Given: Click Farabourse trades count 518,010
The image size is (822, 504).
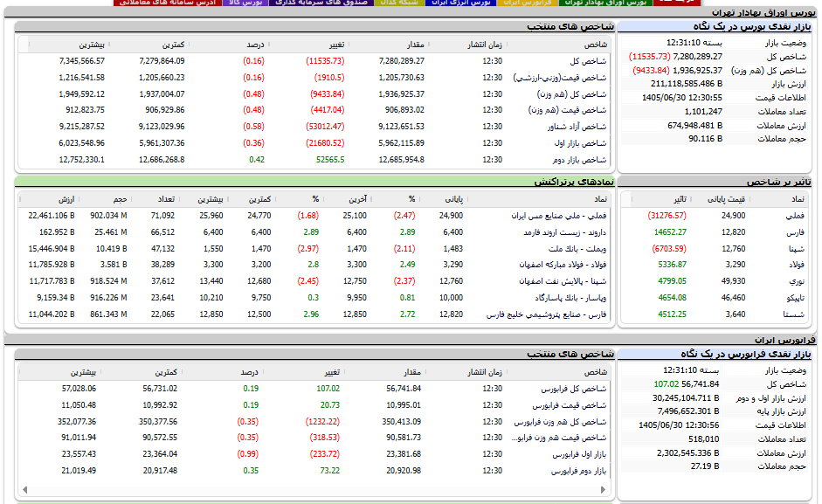Looking at the screenshot, I should [x=703, y=439].
